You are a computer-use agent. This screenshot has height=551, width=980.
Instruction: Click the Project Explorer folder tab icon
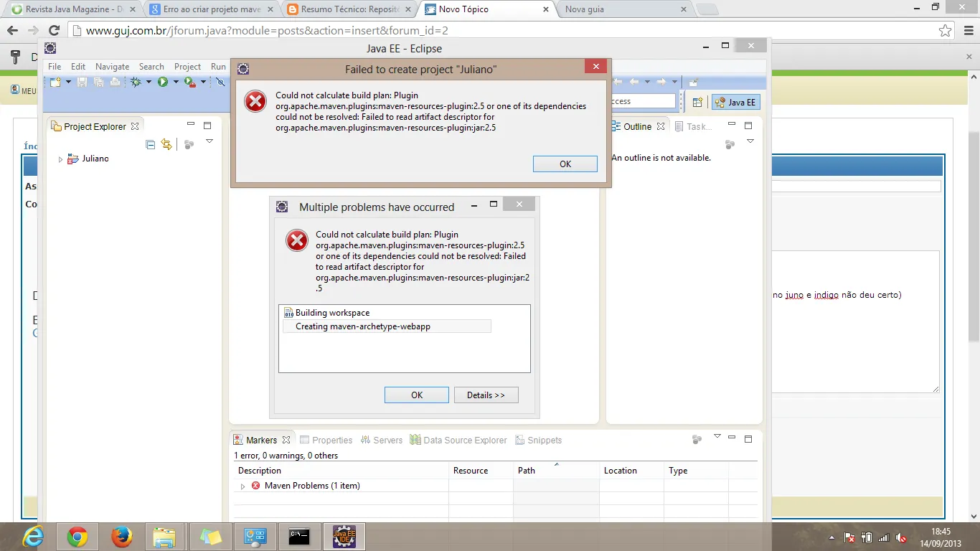(x=56, y=127)
